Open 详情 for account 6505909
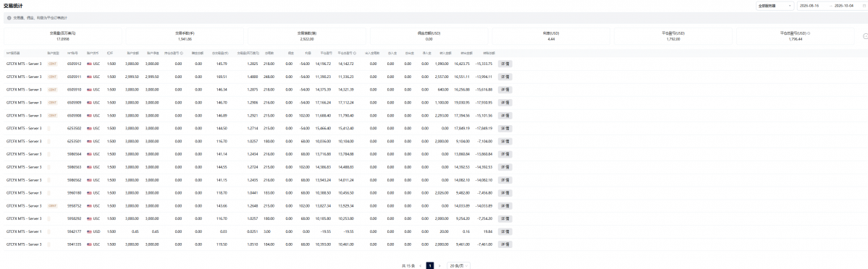The height and width of the screenshot is (269, 868). click(505, 103)
